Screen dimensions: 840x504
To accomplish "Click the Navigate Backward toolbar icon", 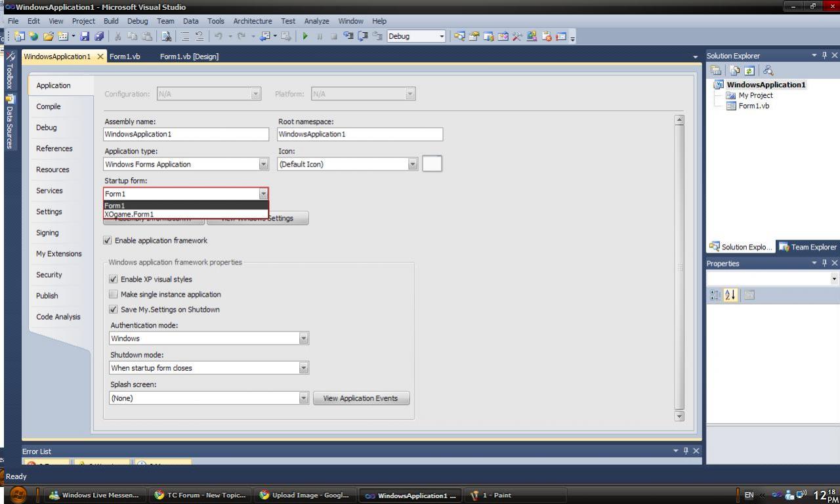I will [x=264, y=36].
